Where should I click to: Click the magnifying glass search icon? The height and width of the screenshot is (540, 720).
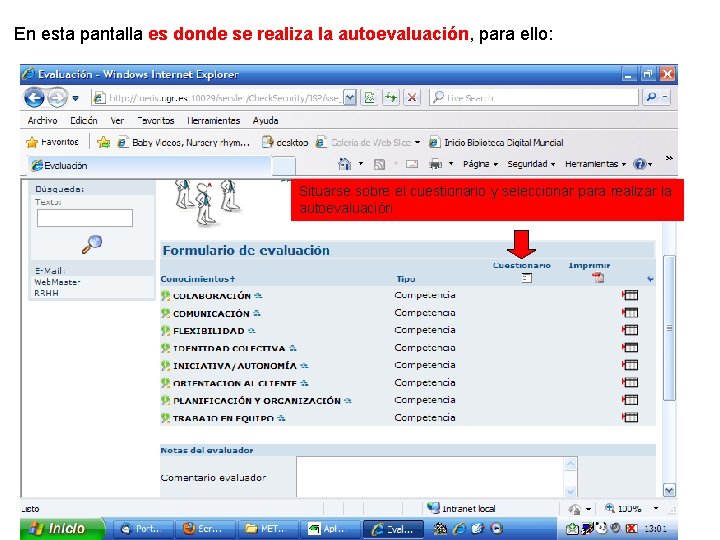tap(91, 244)
